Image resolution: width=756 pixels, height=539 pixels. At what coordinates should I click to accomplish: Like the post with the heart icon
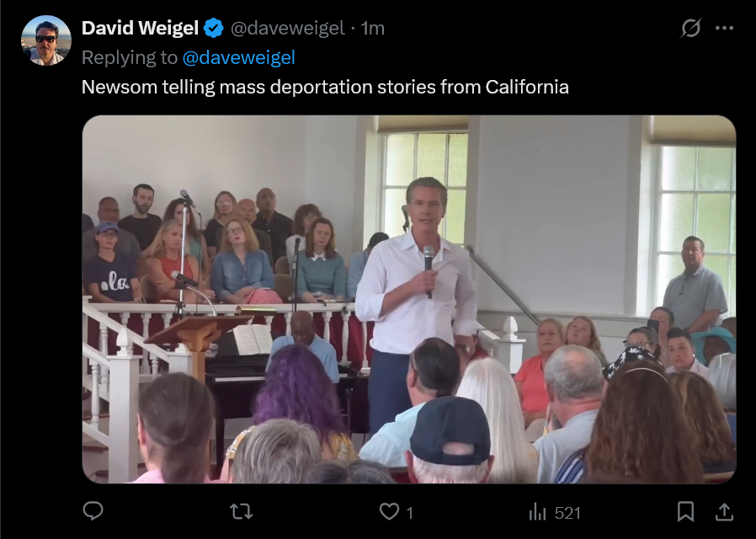click(389, 511)
